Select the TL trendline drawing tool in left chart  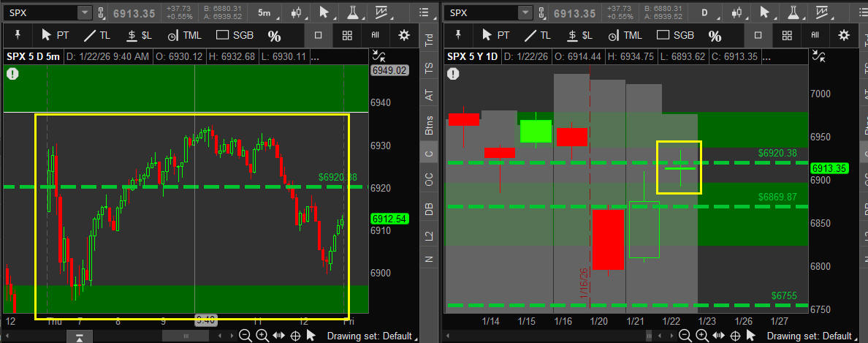(98, 35)
